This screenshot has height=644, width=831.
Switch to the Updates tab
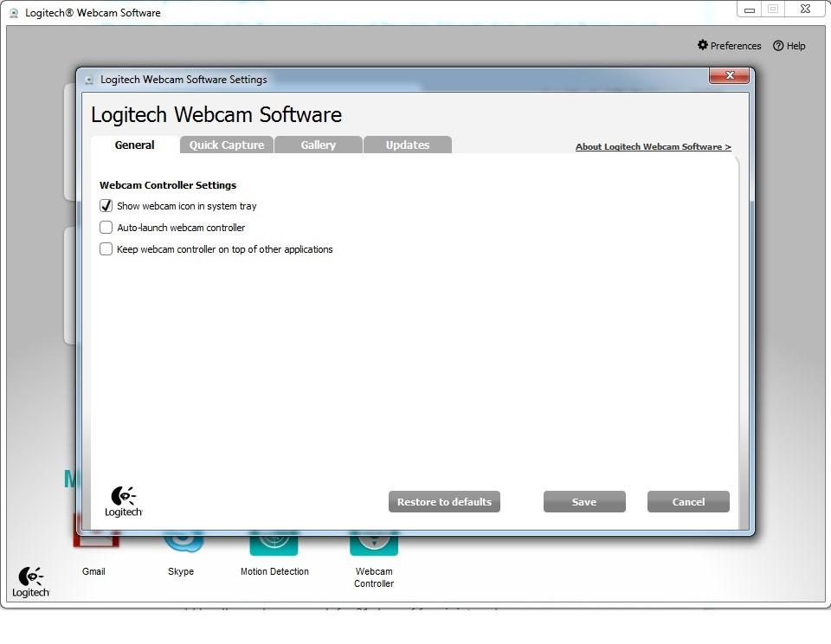coord(408,145)
